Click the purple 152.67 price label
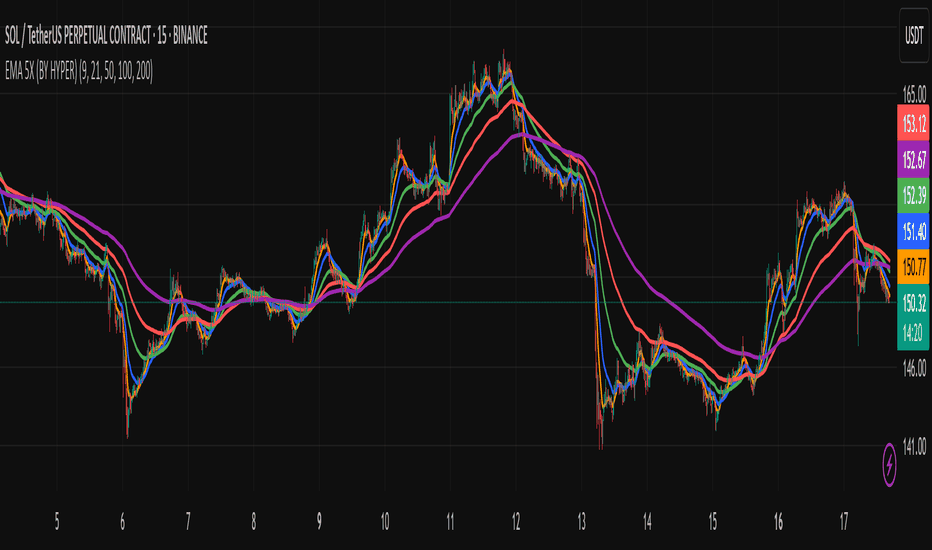932x550 pixels. (x=914, y=159)
